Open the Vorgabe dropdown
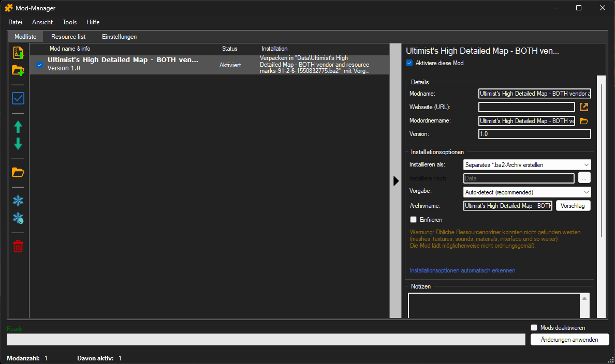 point(527,192)
